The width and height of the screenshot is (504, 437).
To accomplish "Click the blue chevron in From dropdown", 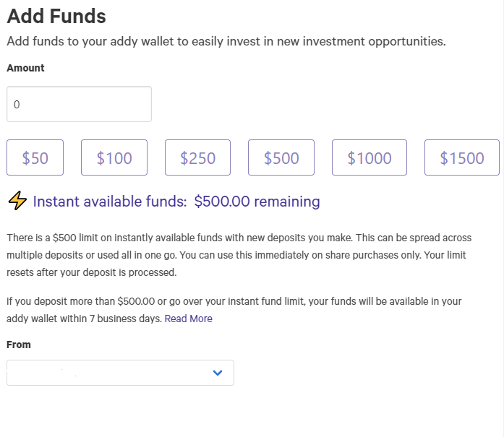I will click(x=218, y=373).
